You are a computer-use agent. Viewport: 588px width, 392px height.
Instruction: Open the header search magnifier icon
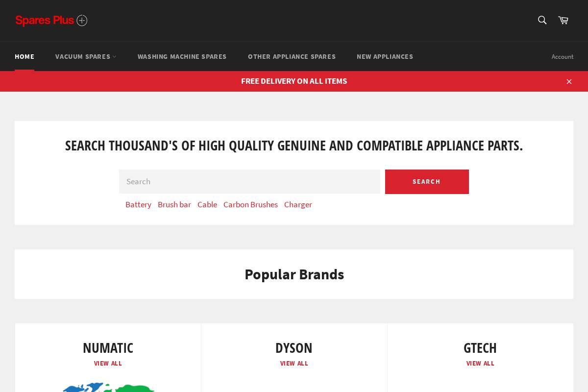coord(542,20)
